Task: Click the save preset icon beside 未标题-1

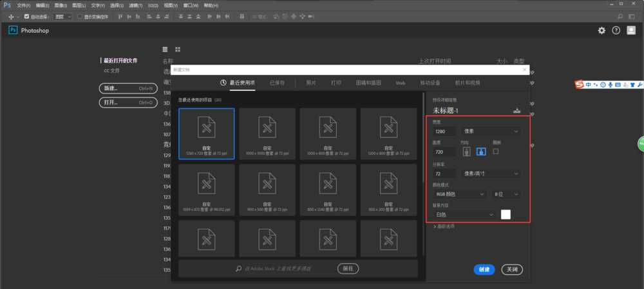Action: pos(516,111)
